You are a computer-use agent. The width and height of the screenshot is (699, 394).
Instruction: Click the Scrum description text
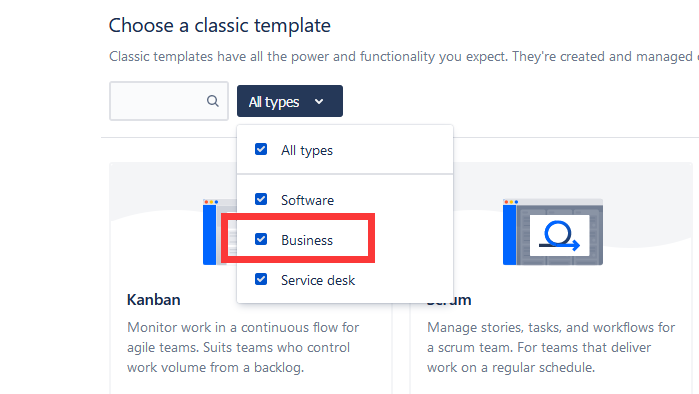[551, 347]
